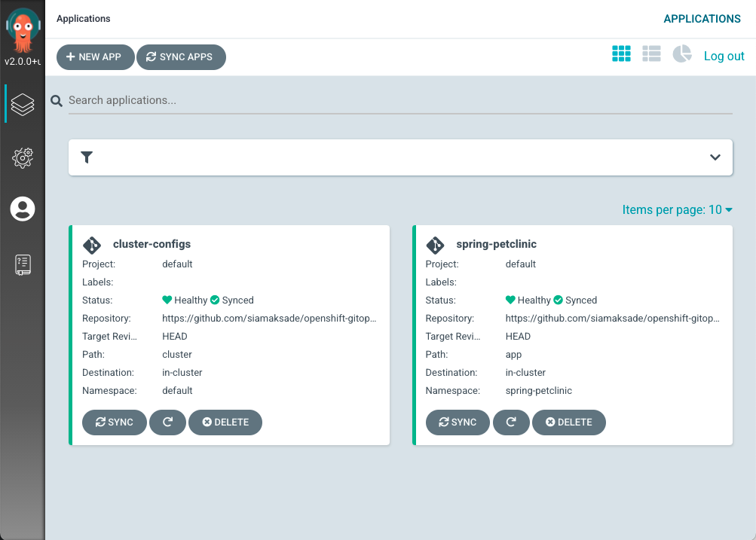Delete the cluster-configs application

[x=225, y=422]
